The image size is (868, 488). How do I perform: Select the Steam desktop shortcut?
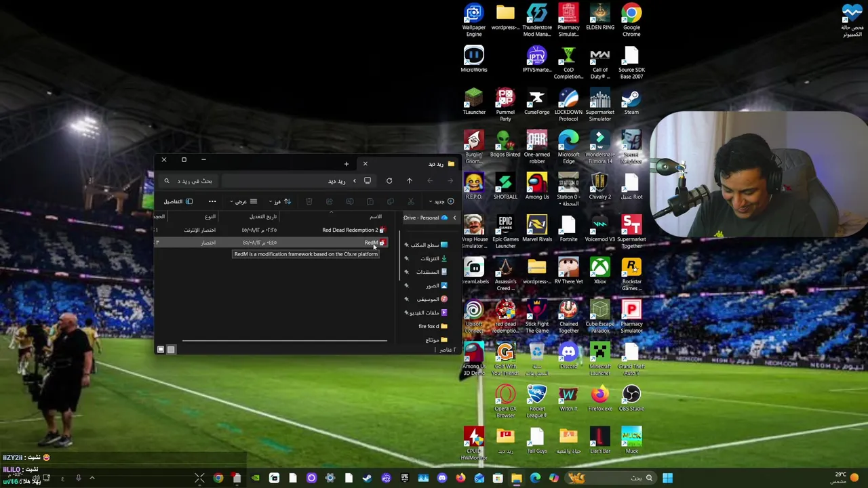pyautogui.click(x=631, y=102)
